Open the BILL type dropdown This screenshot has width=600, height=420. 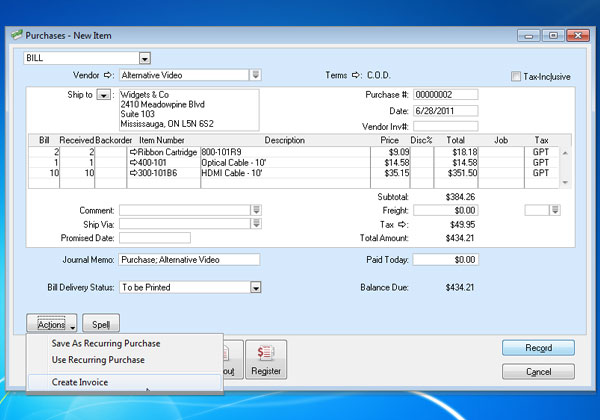(x=145, y=58)
